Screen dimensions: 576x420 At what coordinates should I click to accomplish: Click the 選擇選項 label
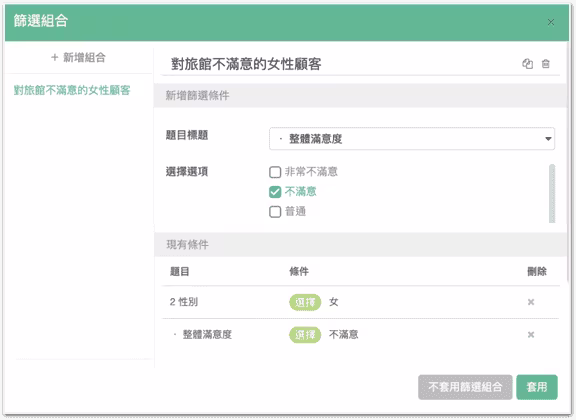(x=187, y=171)
